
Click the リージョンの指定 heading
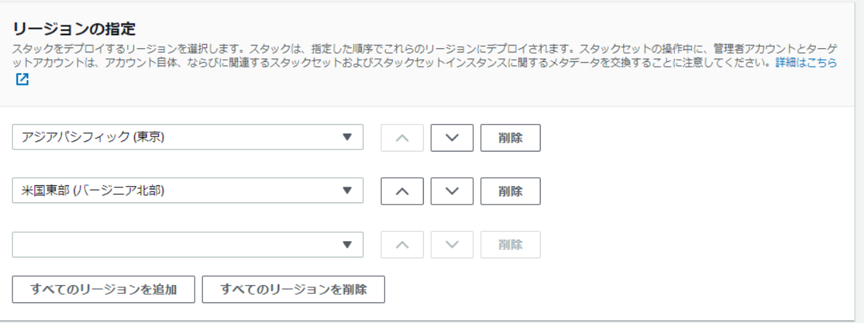[74, 29]
